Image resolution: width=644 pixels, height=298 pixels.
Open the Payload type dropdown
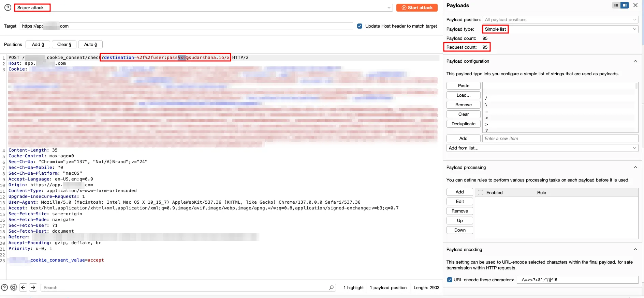pyautogui.click(x=560, y=29)
